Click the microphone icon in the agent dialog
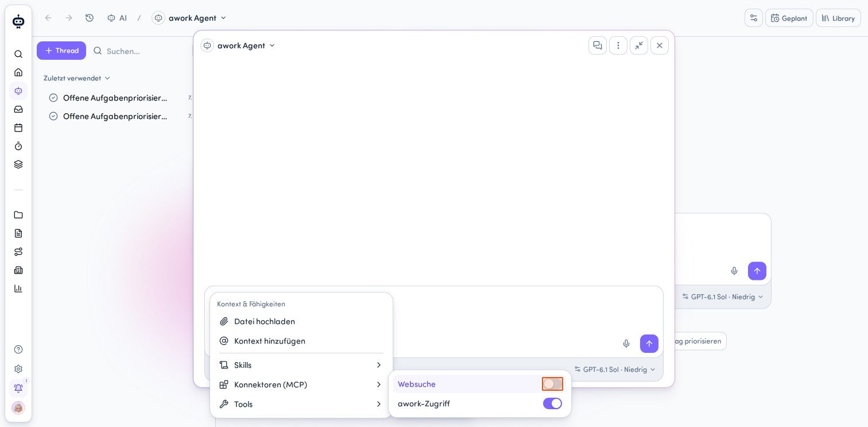868x427 pixels. click(626, 344)
